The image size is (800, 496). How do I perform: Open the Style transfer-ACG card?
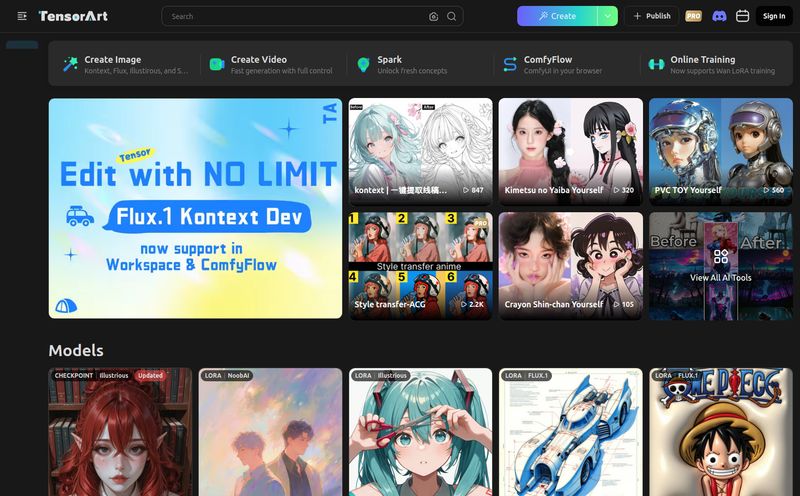pos(420,266)
